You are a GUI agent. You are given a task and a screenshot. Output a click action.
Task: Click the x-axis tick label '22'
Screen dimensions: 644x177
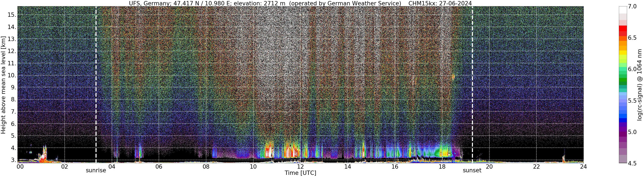click(x=536, y=167)
